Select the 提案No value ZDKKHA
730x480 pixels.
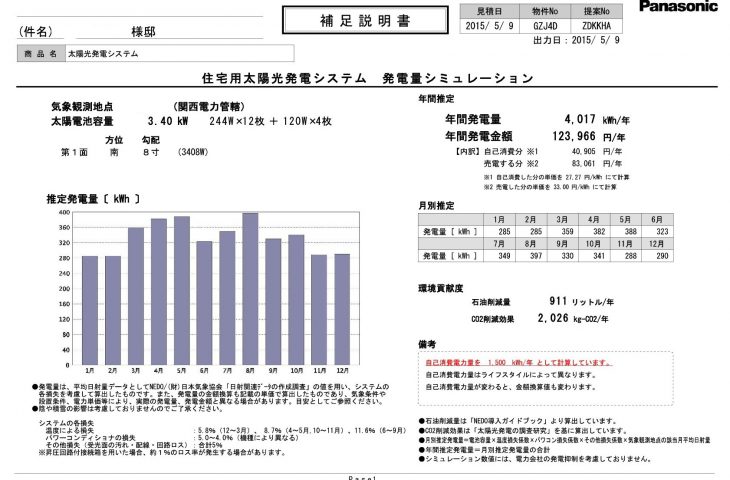[596, 26]
